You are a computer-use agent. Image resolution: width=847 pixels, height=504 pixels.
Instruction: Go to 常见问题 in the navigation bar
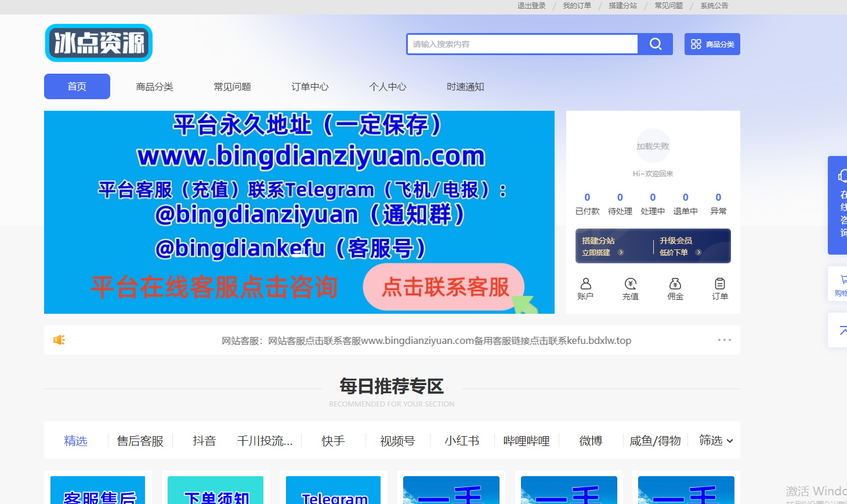pyautogui.click(x=233, y=86)
